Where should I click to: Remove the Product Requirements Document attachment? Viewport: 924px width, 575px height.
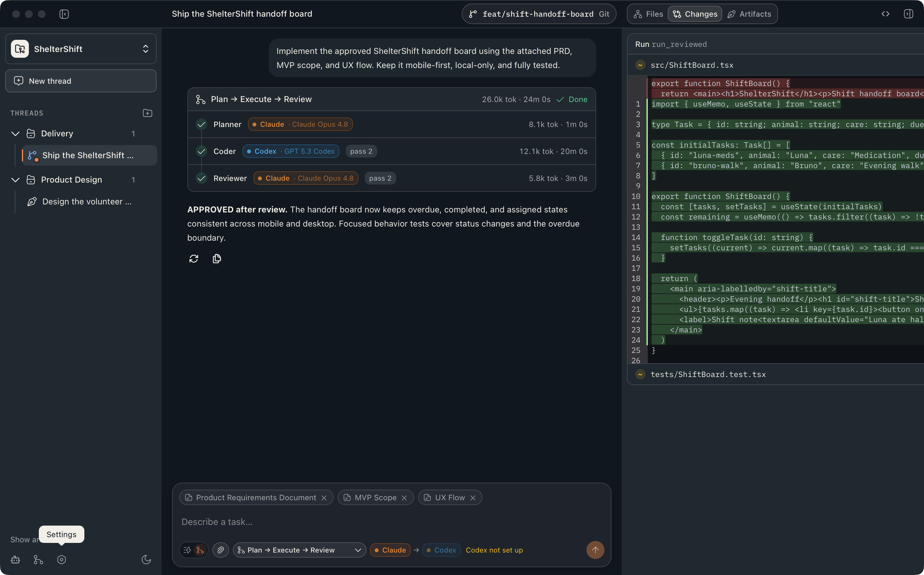pyautogui.click(x=324, y=498)
